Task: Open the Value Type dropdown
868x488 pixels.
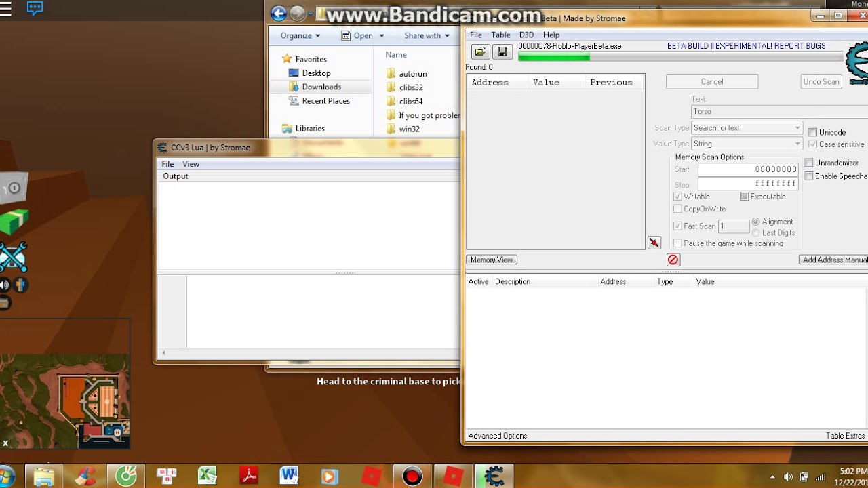Action: [747, 144]
